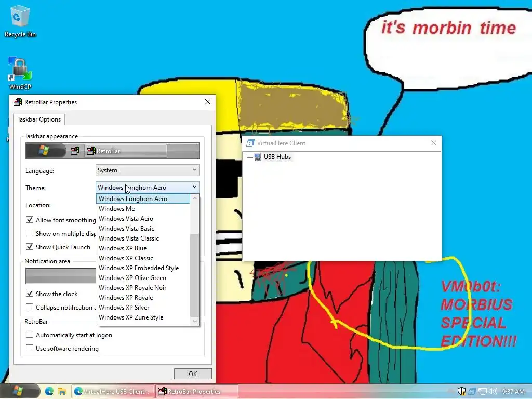532x399 pixels.
Task: Open the Language dropdown set to System
Action: coord(147,170)
